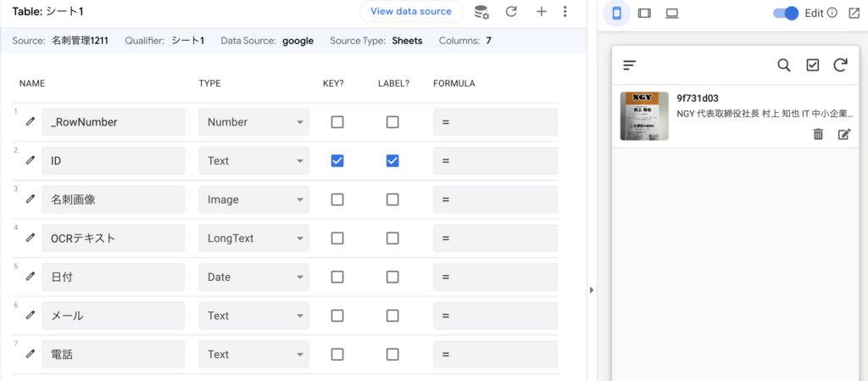868x381 pixels.
Task: Click the regenerate schema refresh icon
Action: [511, 12]
